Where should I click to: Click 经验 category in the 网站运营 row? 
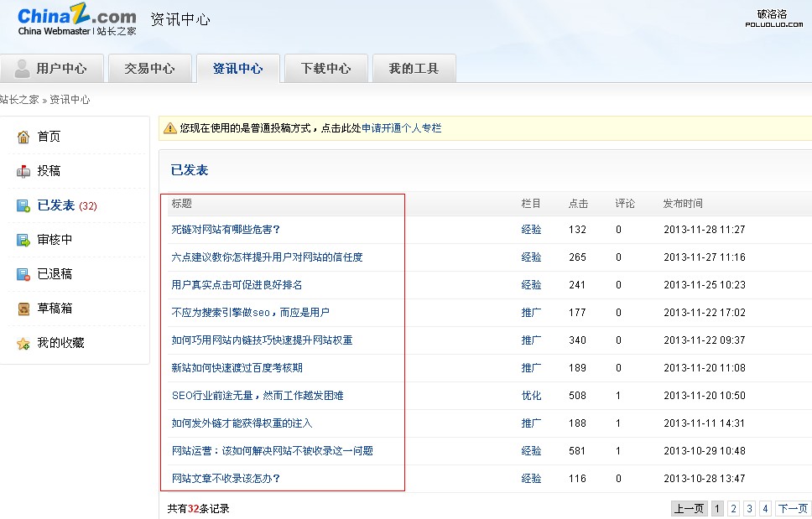tap(531, 451)
